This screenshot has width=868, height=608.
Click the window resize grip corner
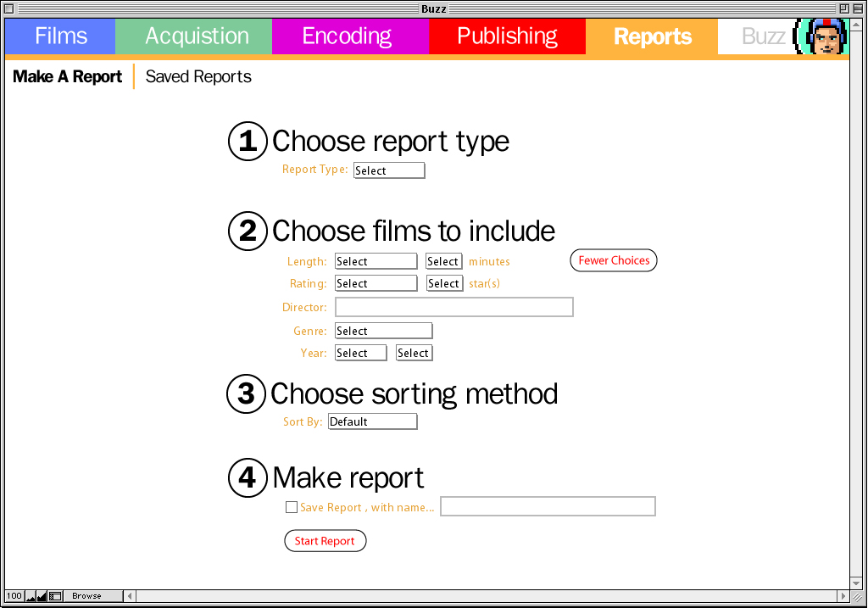857,597
